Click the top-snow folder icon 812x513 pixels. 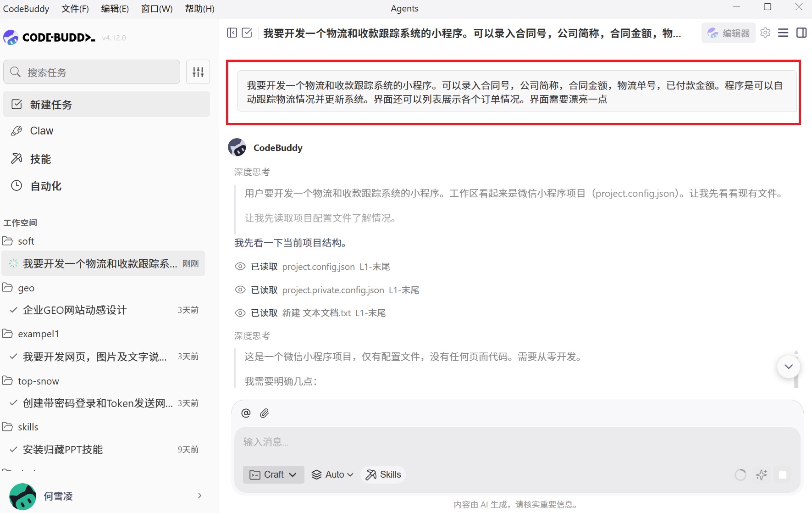tap(7, 381)
